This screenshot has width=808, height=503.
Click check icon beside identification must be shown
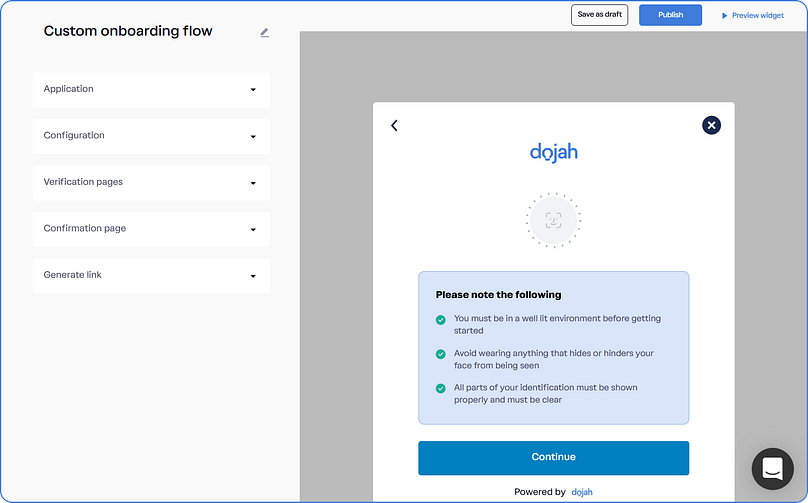441,388
